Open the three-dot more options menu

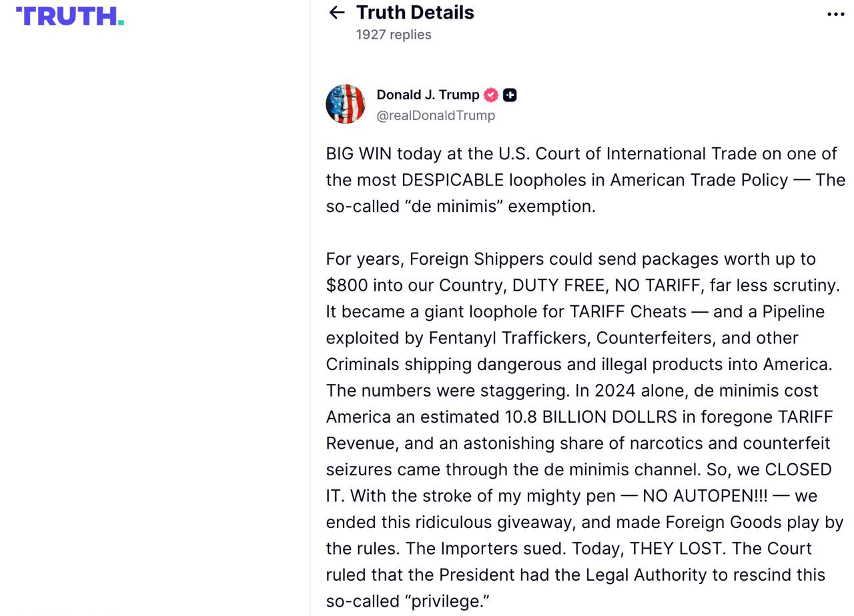pos(835,14)
